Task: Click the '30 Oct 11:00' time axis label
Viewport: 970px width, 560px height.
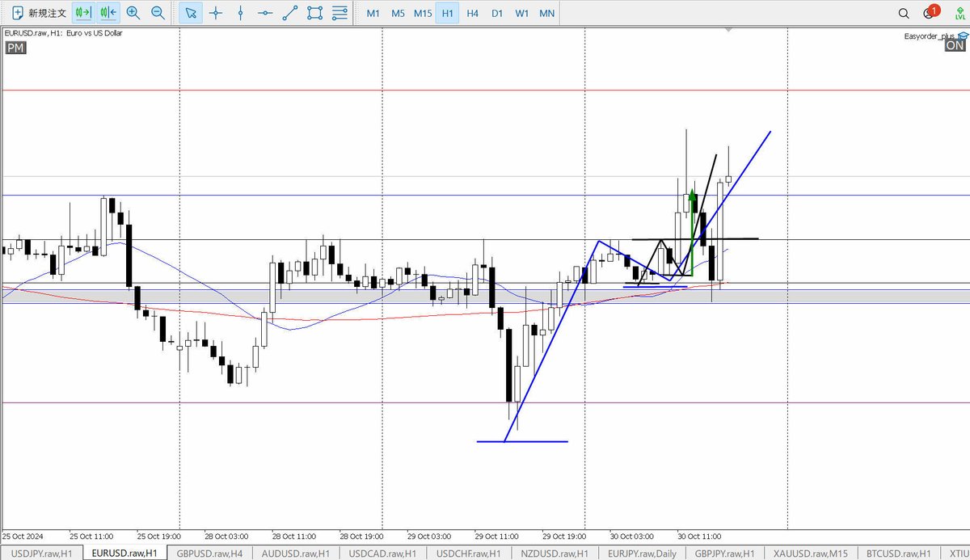Action: click(699, 536)
